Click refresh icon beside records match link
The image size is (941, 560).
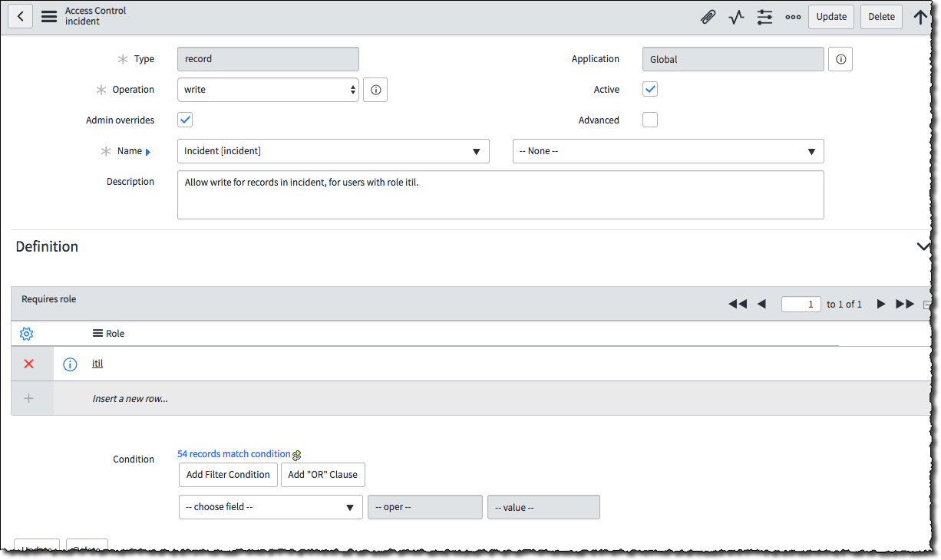(x=296, y=455)
